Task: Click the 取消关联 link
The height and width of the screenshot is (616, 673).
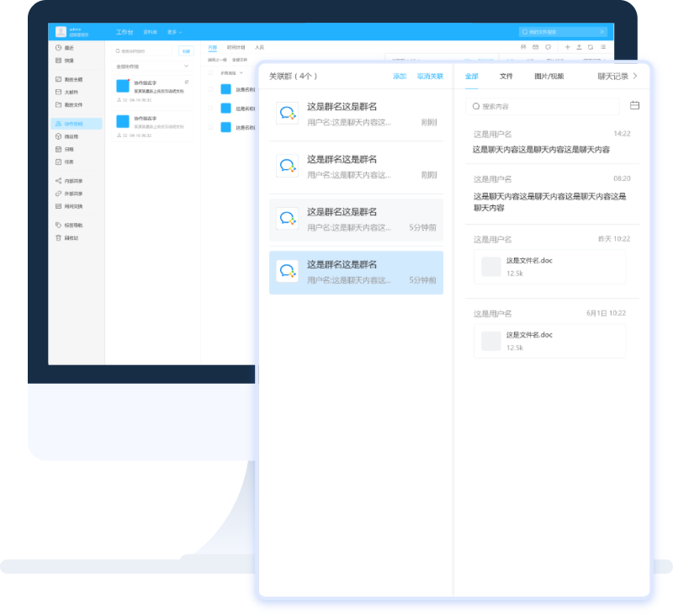Action: click(x=430, y=76)
